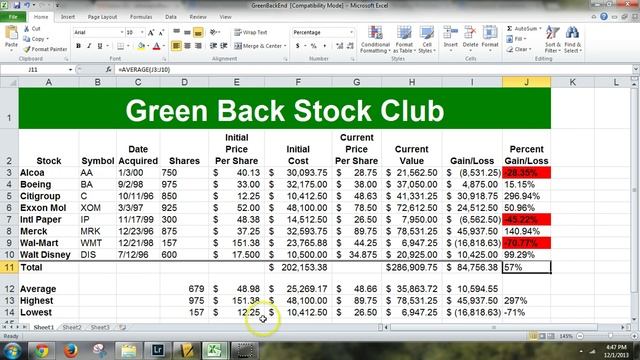Open the Borders dropdown arrow

click(128, 46)
